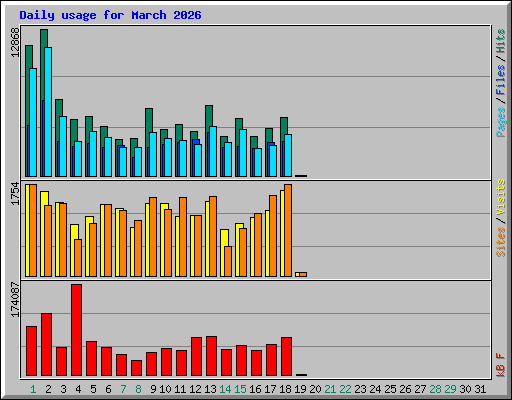
Task: Click day label 25 on the x-axis
Action: coord(390,389)
